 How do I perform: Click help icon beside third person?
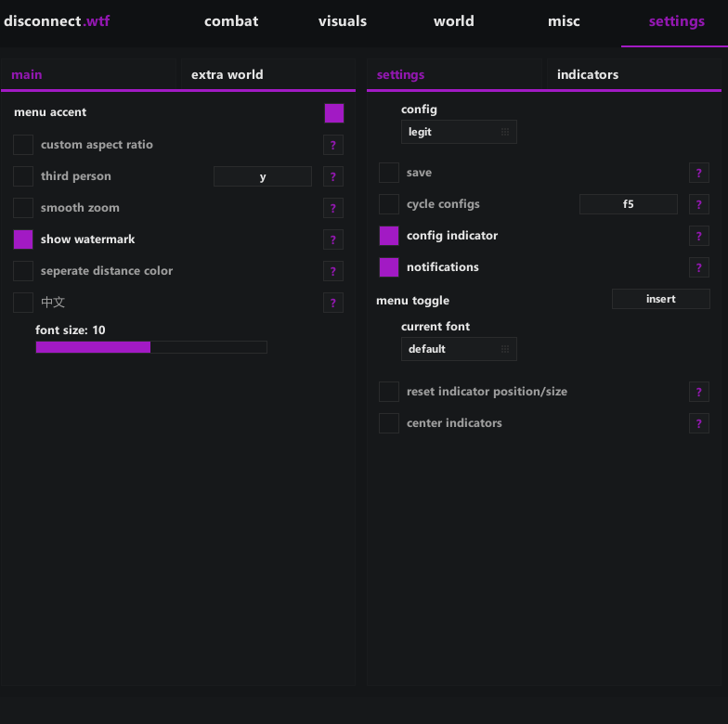[333, 176]
